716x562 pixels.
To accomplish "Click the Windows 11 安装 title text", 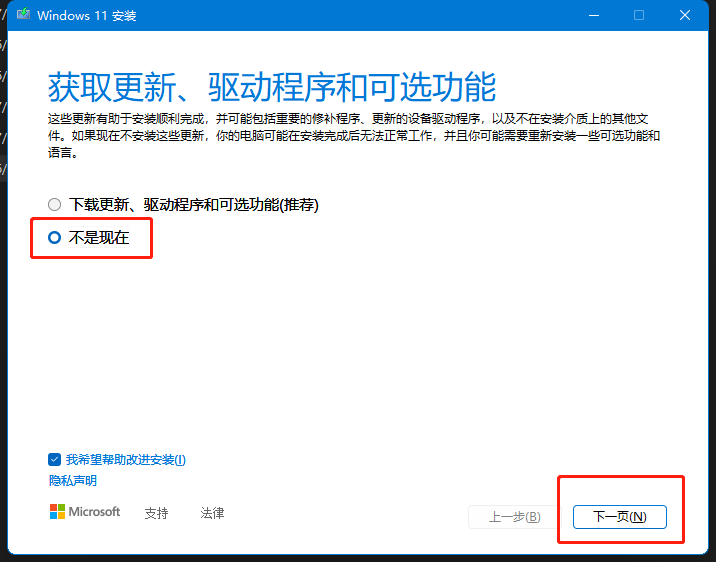I will pos(87,16).
